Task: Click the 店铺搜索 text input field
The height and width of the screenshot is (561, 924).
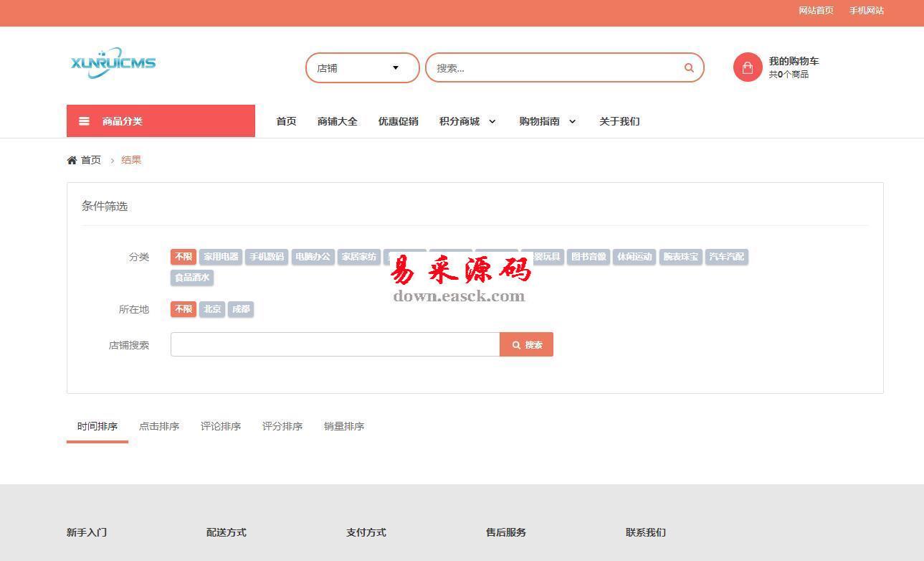Action: [x=335, y=344]
